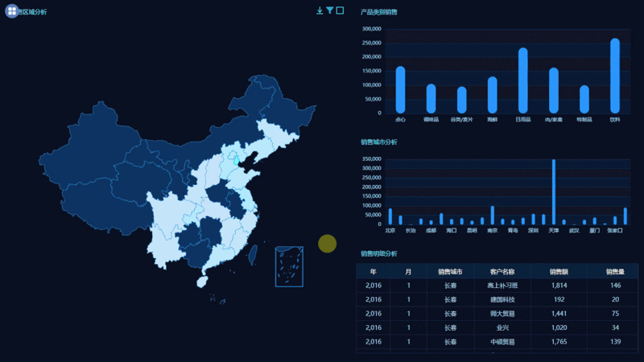This screenshot has width=644, height=362.
Task: Select the 点心 bar in category chart
Action: (x=400, y=89)
